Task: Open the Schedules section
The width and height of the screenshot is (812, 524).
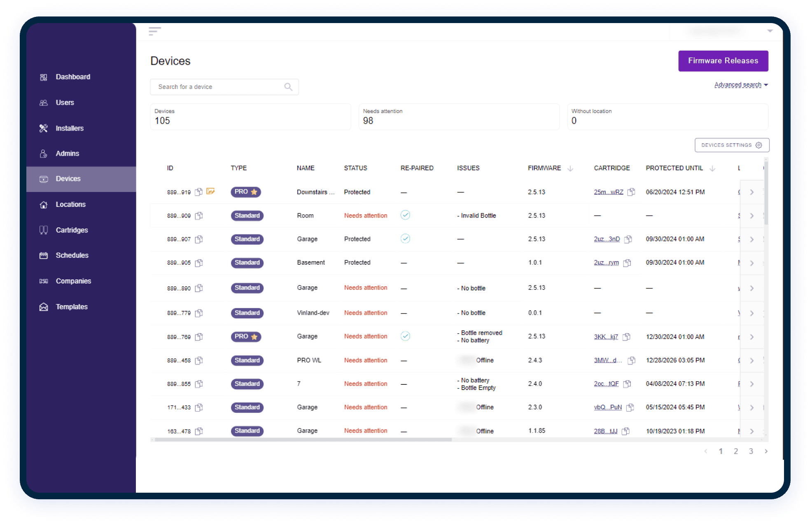Action: click(x=72, y=255)
